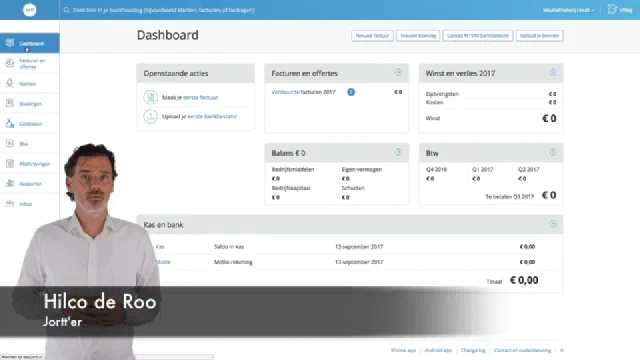Click the Upload je bonnen button
Viewport: 640px width, 360px height.
click(x=539, y=36)
